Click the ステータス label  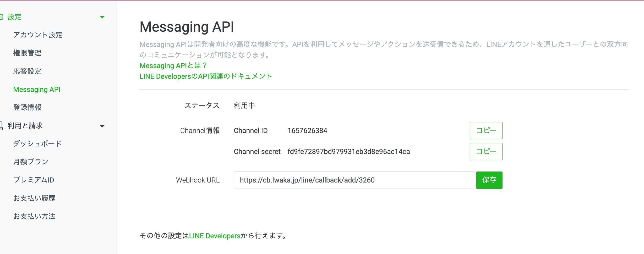coord(202,106)
